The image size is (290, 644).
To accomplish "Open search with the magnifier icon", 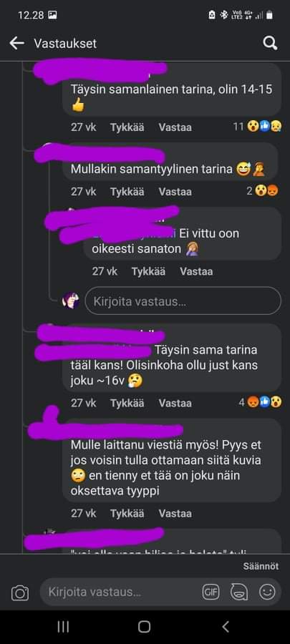I will pyautogui.click(x=270, y=43).
